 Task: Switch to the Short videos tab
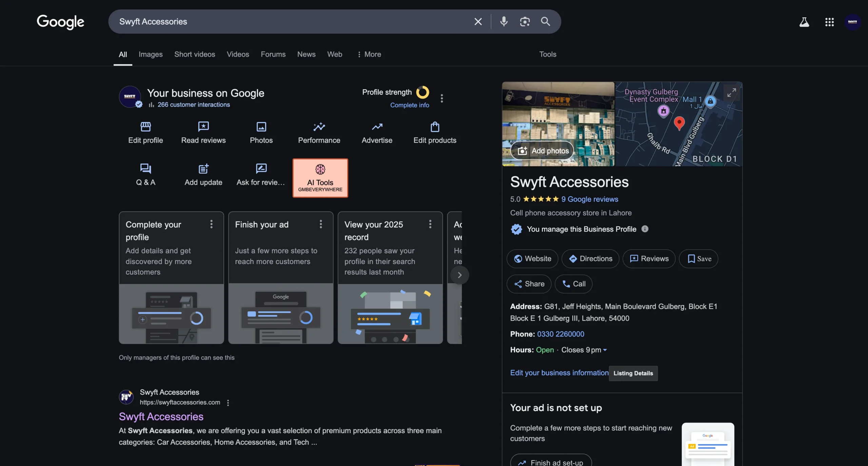point(195,54)
